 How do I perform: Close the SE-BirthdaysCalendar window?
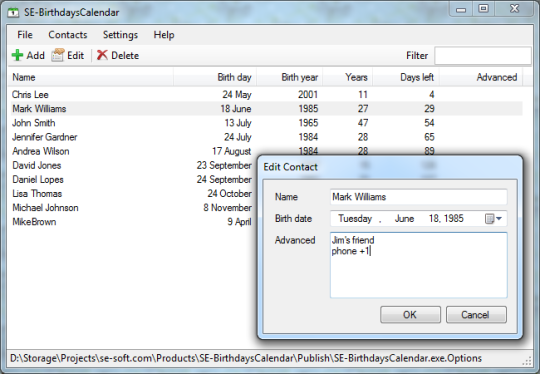(514, 9)
